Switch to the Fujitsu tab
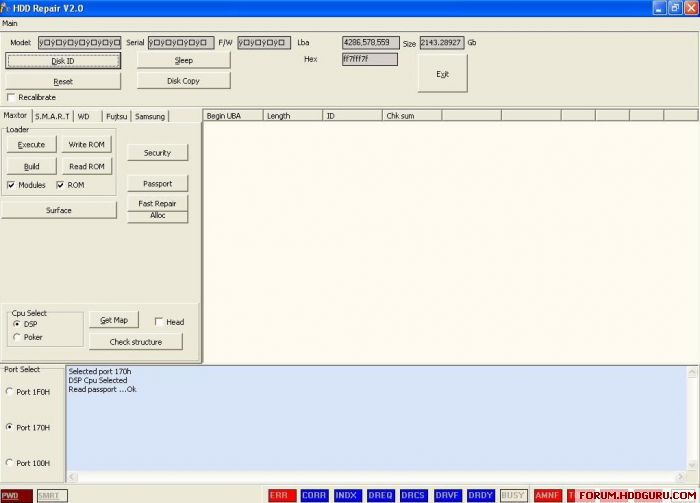 pos(117,116)
